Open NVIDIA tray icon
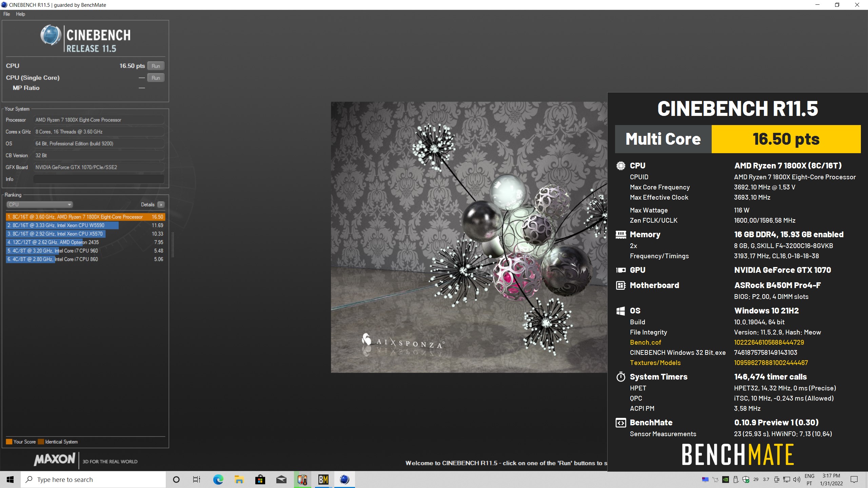This screenshot has width=868, height=488. coord(726,480)
